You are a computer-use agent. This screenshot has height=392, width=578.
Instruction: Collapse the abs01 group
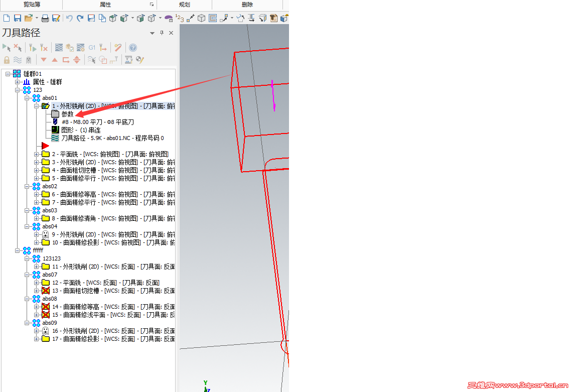pyautogui.click(x=27, y=98)
